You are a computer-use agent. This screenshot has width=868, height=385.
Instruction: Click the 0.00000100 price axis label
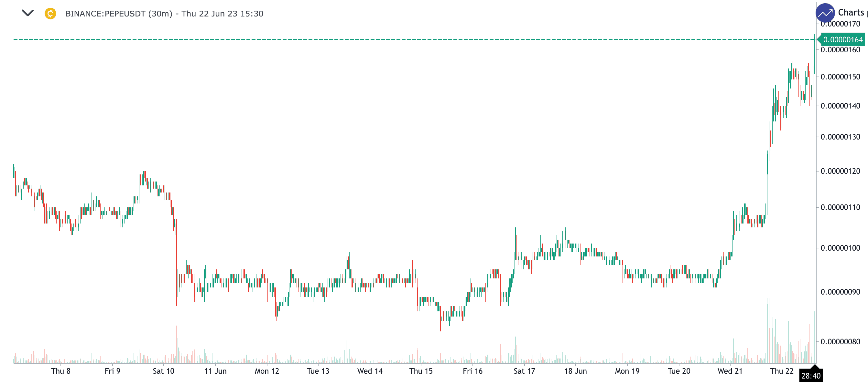[840, 248]
